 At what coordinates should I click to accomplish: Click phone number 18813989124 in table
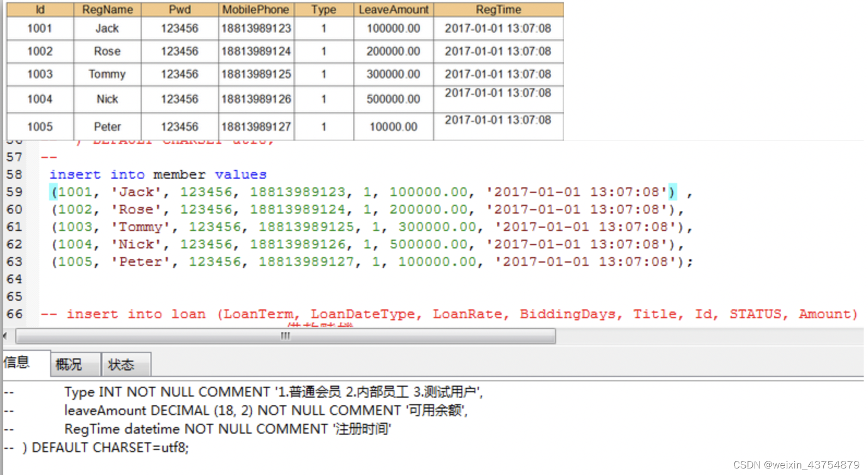click(x=256, y=51)
